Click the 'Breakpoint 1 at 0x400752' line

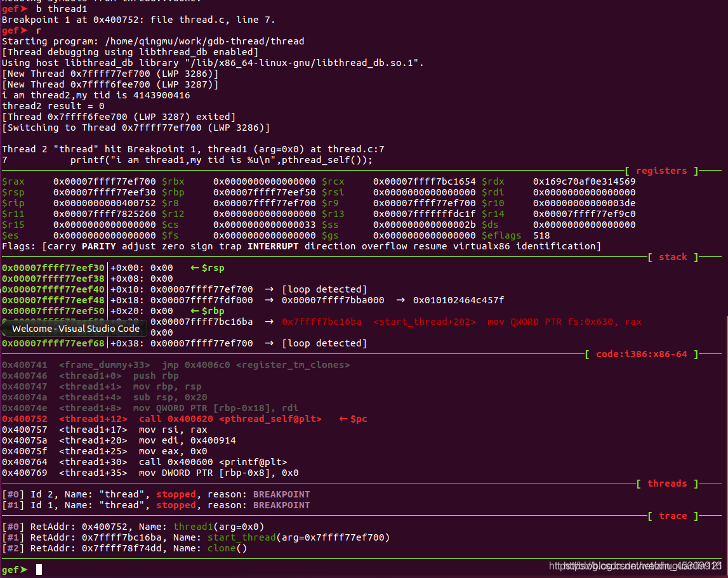pyautogui.click(x=138, y=20)
